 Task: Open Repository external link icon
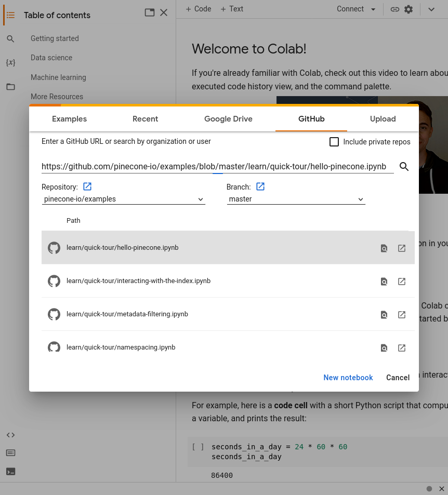coord(87,186)
